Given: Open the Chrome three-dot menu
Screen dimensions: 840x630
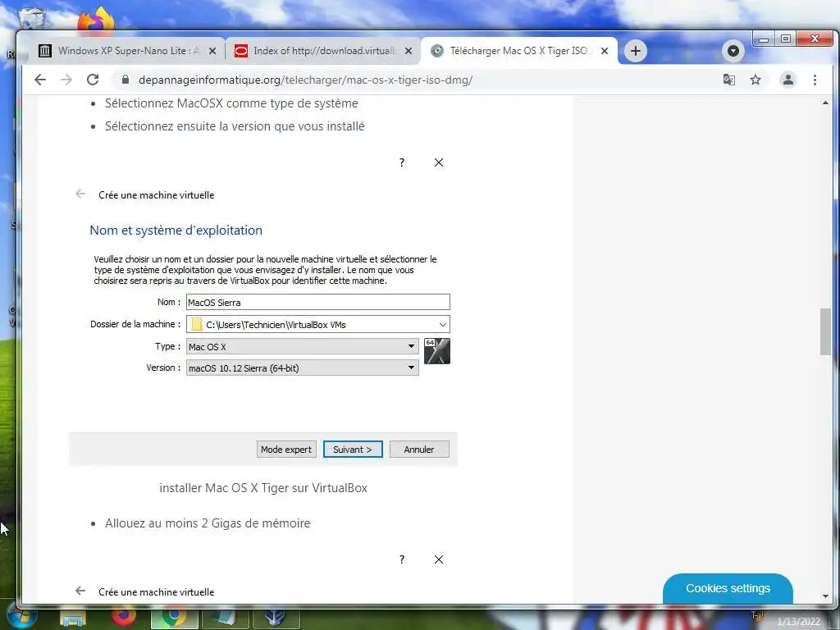Looking at the screenshot, I should pyautogui.click(x=815, y=80).
